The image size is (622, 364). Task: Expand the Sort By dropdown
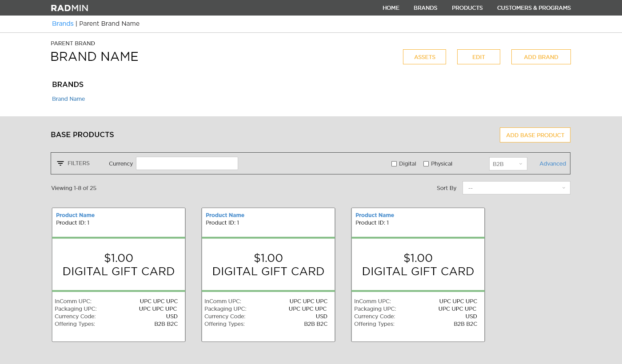516,188
